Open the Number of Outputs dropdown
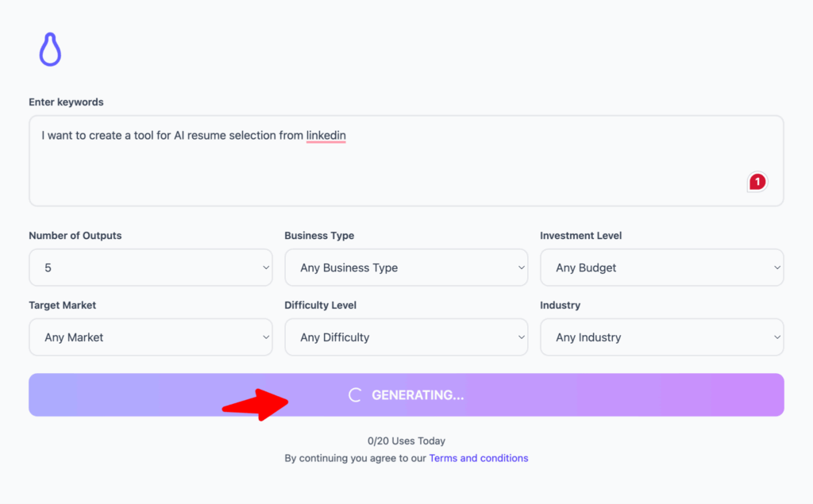This screenshot has width=813, height=504. pos(151,268)
